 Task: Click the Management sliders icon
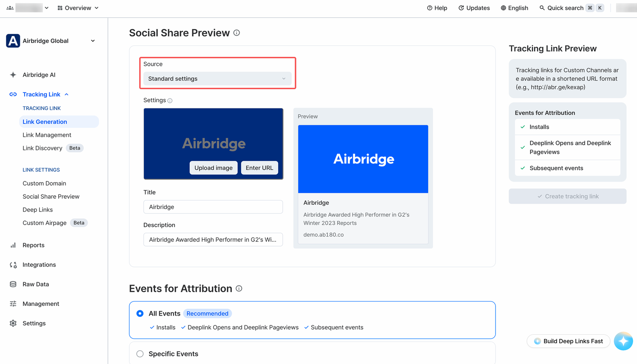click(13, 304)
